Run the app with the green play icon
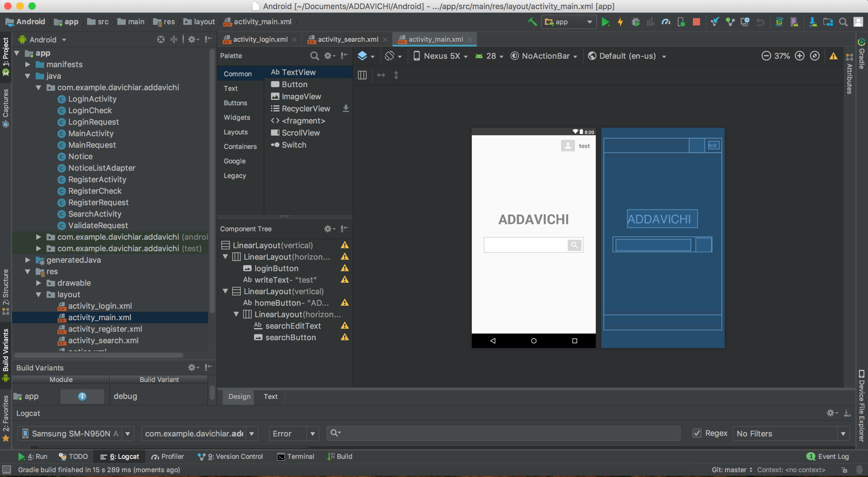Image resolution: width=868 pixels, height=477 pixels. coord(605,22)
